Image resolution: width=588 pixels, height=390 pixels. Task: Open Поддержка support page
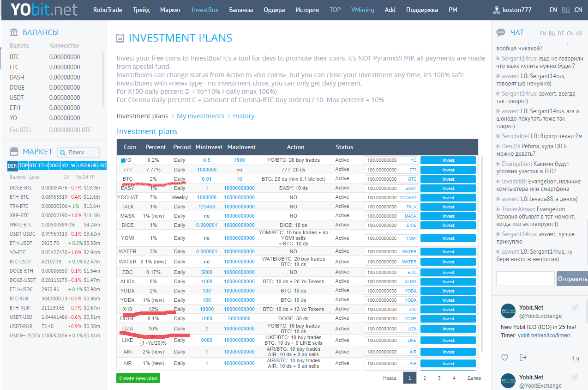422,10
